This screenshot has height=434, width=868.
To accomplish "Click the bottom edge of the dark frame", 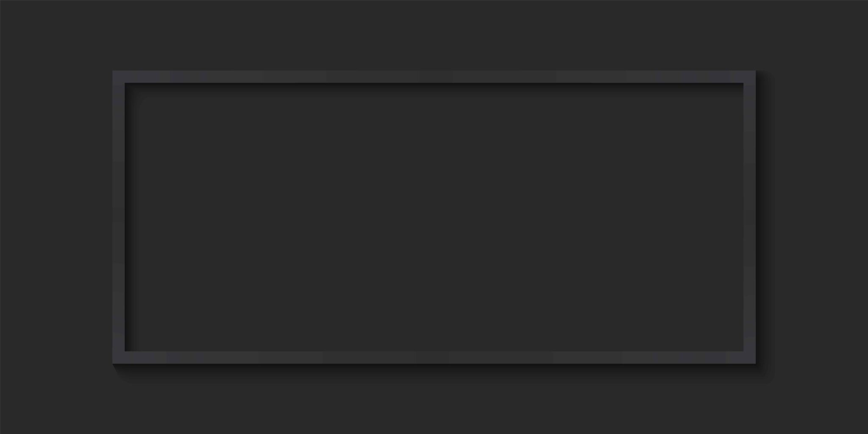I will 434,357.
